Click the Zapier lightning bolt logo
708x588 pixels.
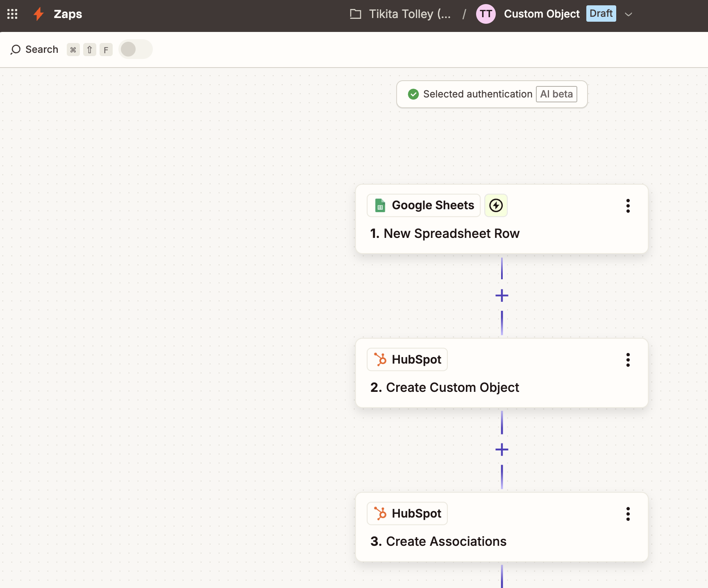39,14
